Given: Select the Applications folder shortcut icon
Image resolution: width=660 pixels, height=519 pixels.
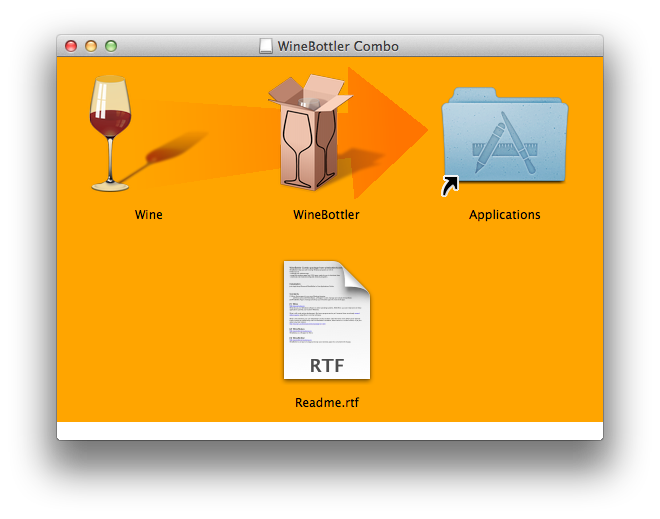Looking at the screenshot, I should [x=505, y=135].
